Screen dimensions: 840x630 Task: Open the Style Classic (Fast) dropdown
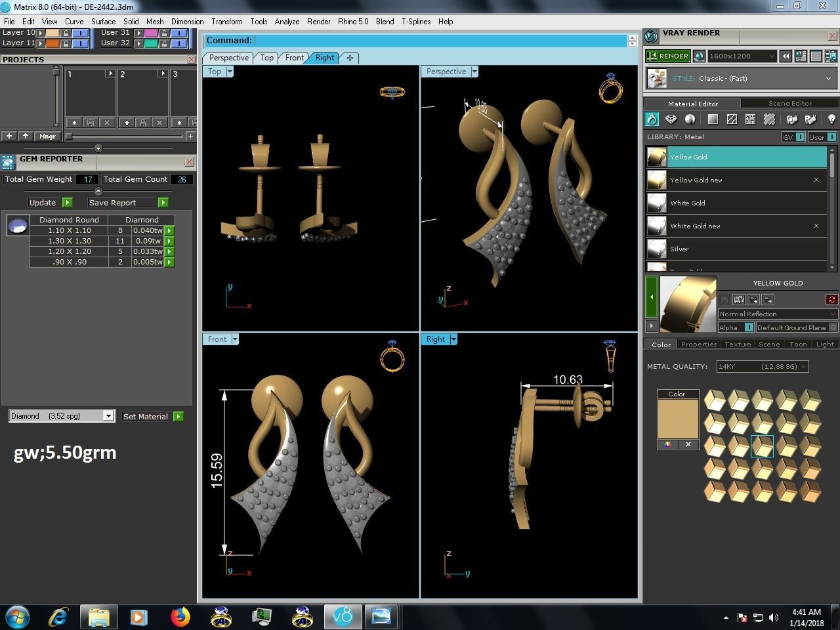click(x=742, y=78)
